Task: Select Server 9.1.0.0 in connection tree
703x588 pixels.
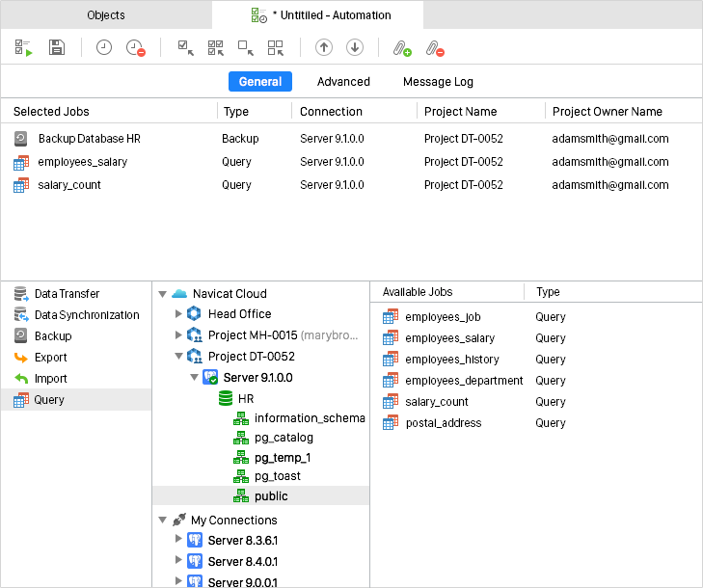Action: pyautogui.click(x=257, y=377)
